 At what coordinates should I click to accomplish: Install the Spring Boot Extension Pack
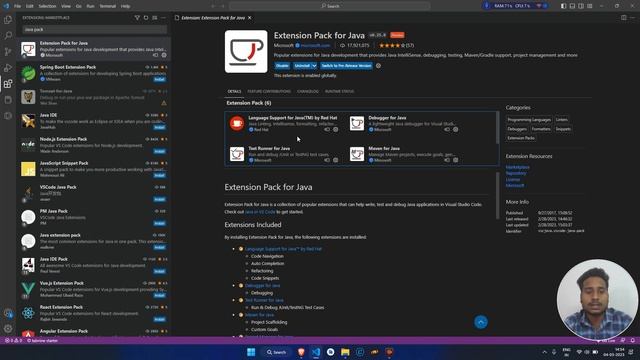(160, 79)
